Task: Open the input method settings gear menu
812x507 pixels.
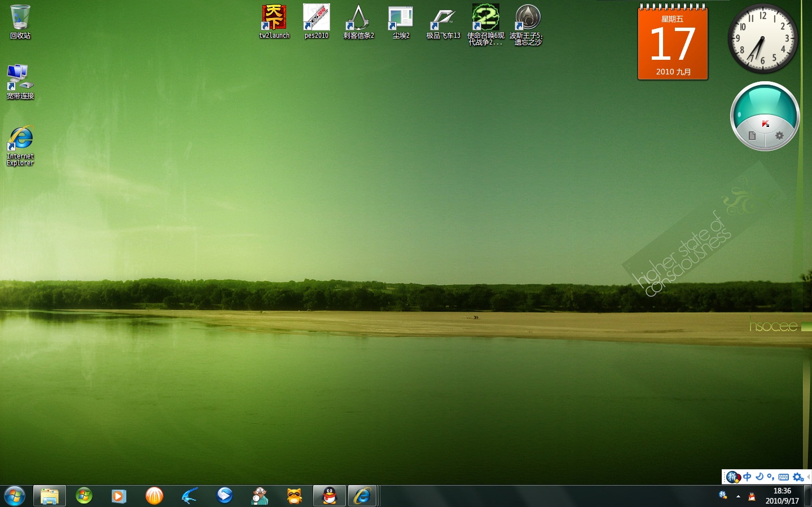Action: (x=798, y=477)
